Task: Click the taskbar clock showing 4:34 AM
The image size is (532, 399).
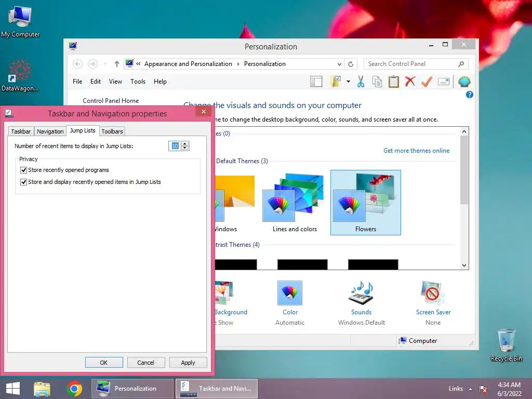Action: (509, 389)
